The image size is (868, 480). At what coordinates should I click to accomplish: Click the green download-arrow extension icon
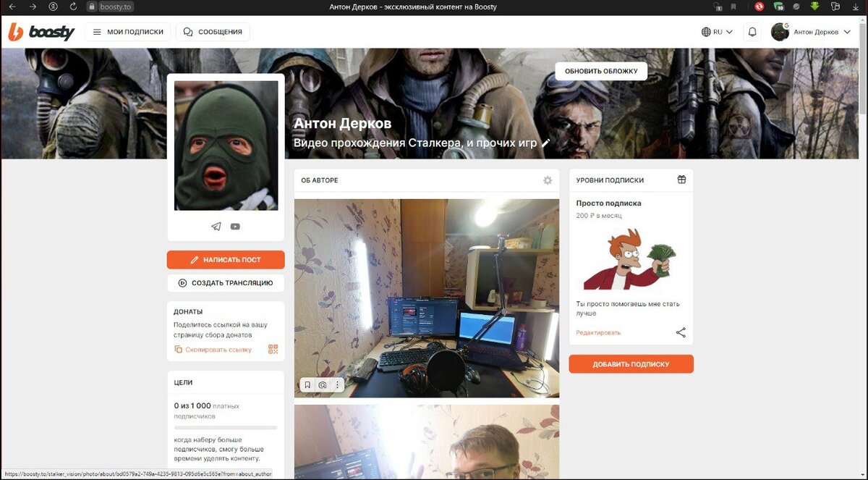point(814,7)
